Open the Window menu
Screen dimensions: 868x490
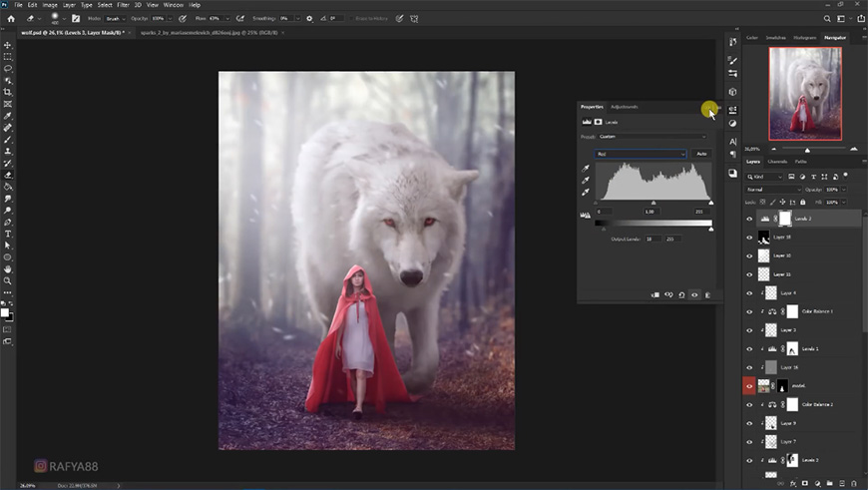(174, 5)
